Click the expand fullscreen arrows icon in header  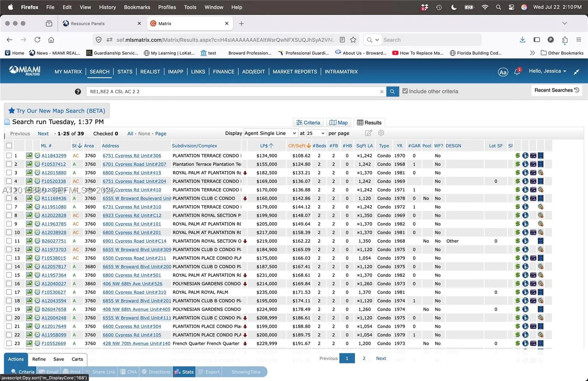577,72
